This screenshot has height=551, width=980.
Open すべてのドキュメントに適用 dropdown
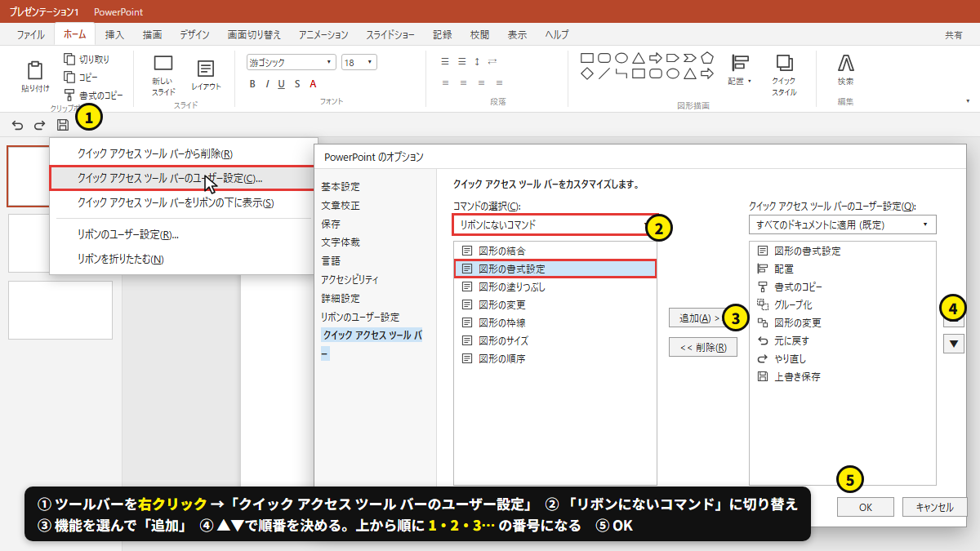coord(843,224)
